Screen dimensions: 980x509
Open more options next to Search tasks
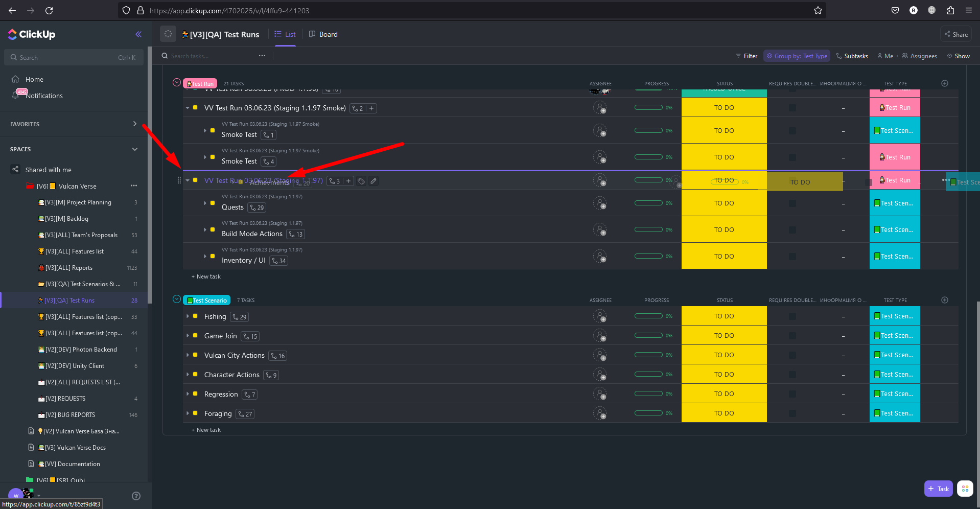[262, 56]
